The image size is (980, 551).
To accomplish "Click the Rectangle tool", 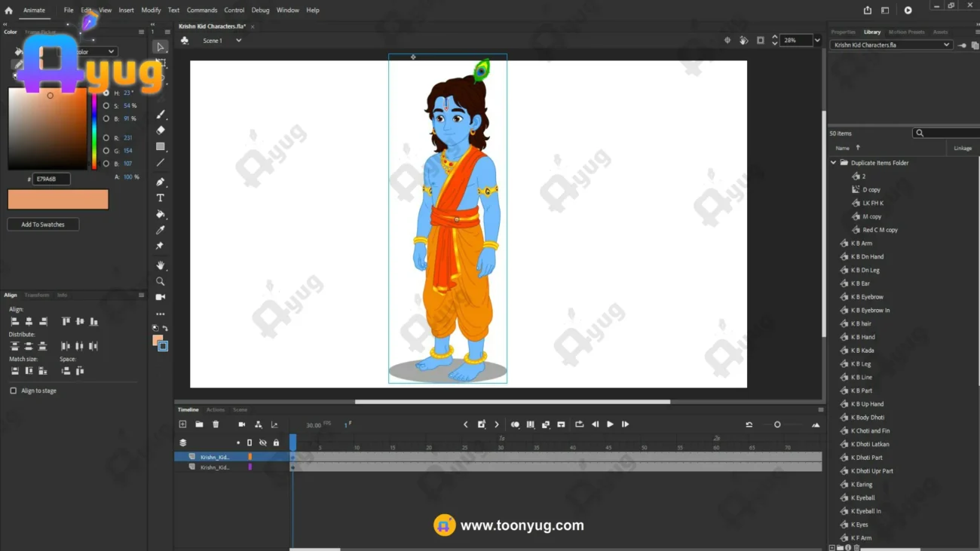I will pyautogui.click(x=161, y=147).
